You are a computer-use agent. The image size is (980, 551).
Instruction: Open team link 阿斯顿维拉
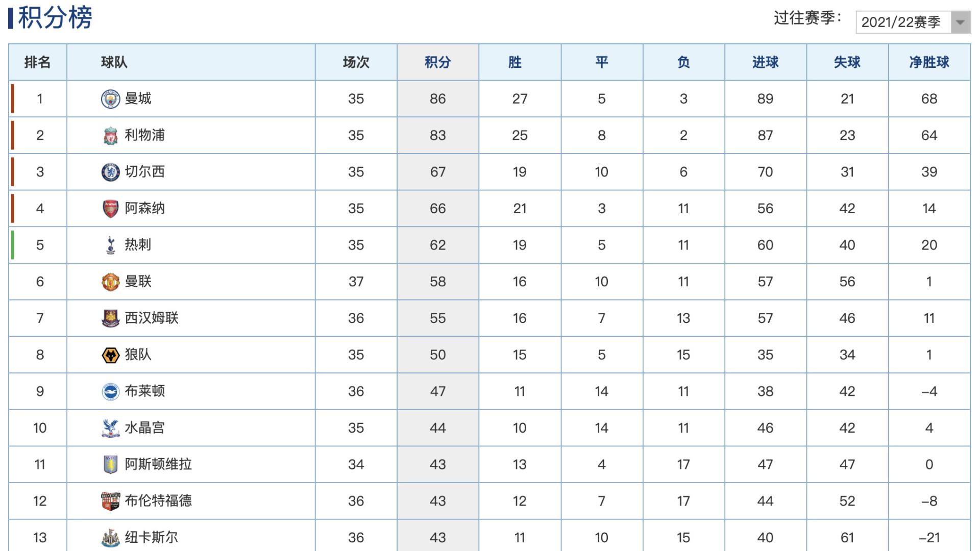coord(158,464)
